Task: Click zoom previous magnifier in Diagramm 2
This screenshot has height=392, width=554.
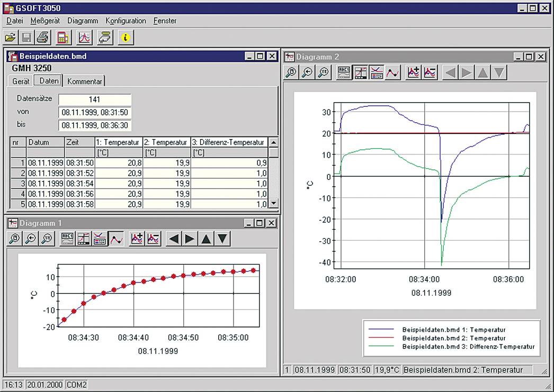Action: [307, 73]
